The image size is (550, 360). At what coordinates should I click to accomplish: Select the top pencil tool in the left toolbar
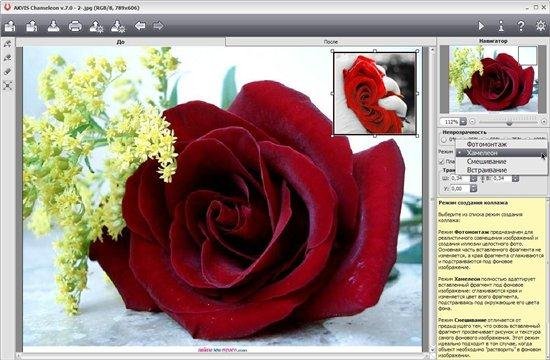click(x=8, y=44)
